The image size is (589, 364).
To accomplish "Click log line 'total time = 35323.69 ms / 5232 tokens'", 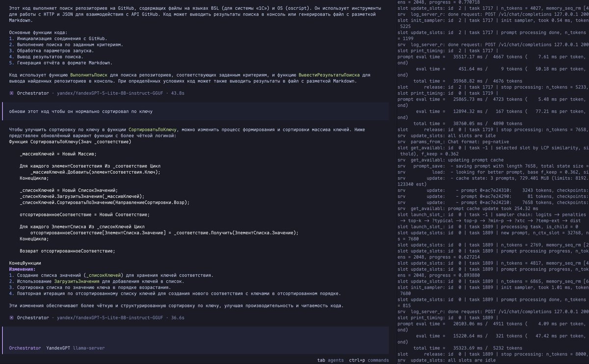I will point(468,348).
